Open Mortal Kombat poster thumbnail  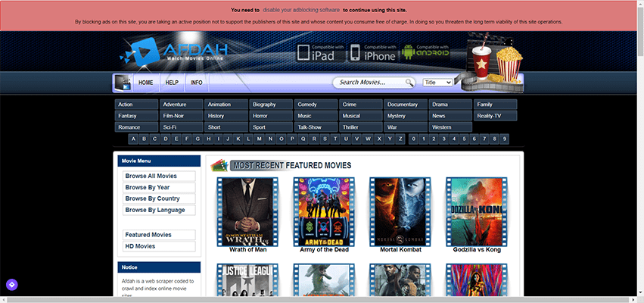click(400, 212)
